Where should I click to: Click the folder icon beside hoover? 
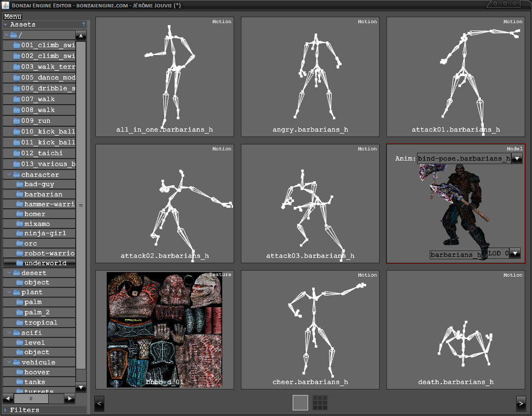(x=20, y=372)
